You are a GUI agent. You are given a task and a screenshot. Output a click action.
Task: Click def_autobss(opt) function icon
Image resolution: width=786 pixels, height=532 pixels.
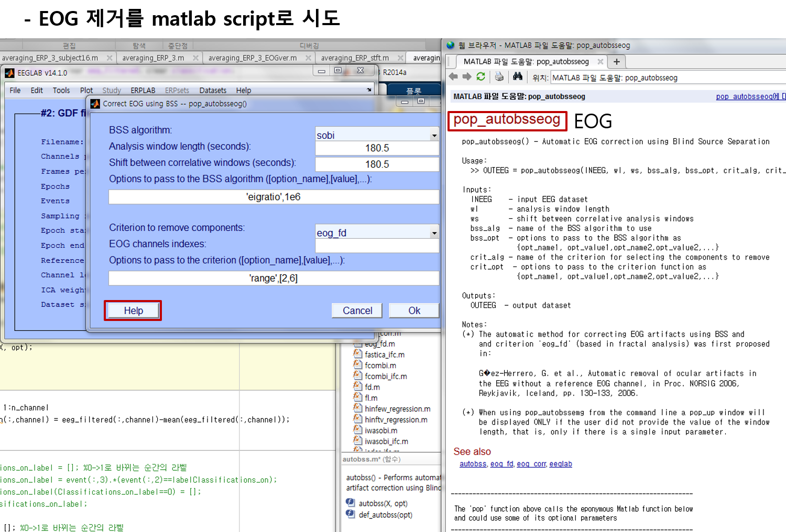tap(351, 514)
